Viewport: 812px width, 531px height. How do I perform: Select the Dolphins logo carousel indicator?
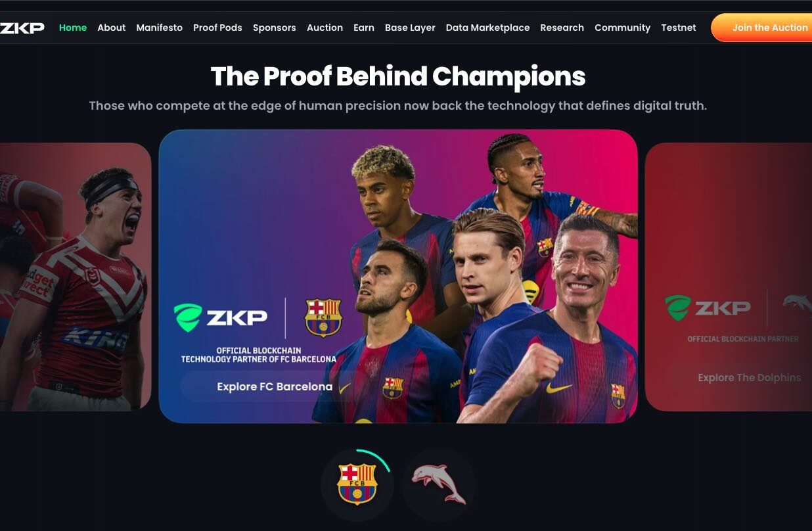point(439,484)
